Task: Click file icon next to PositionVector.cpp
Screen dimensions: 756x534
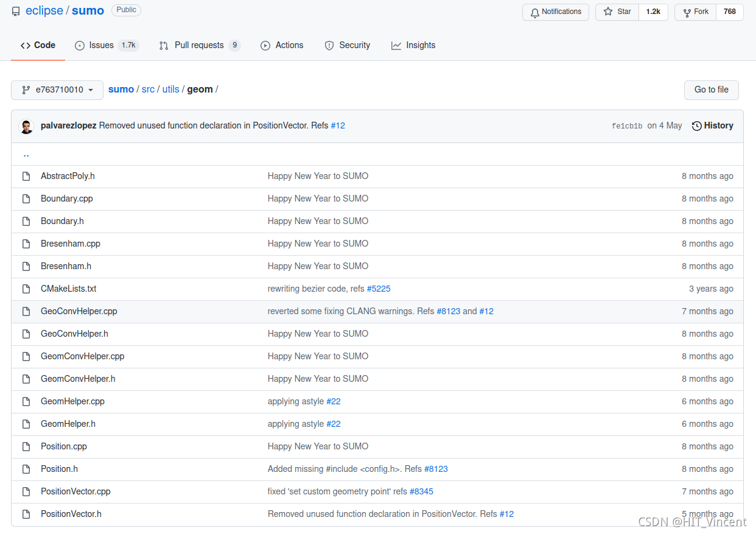Action: point(26,491)
